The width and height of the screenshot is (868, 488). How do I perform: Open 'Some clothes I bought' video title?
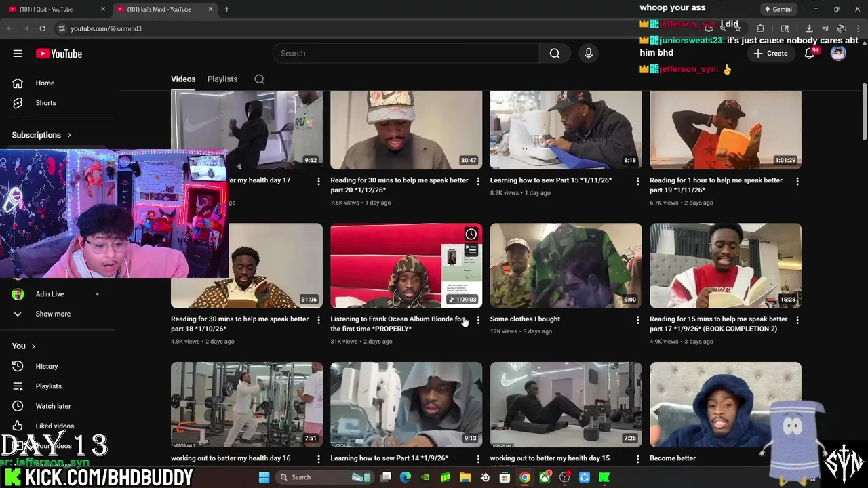click(525, 319)
